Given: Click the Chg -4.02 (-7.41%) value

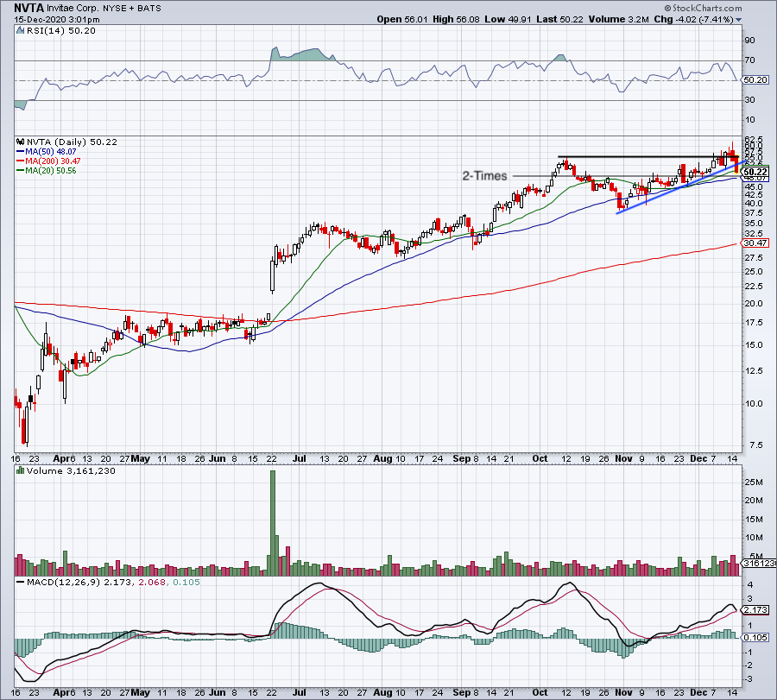Looking at the screenshot, I should point(694,19).
